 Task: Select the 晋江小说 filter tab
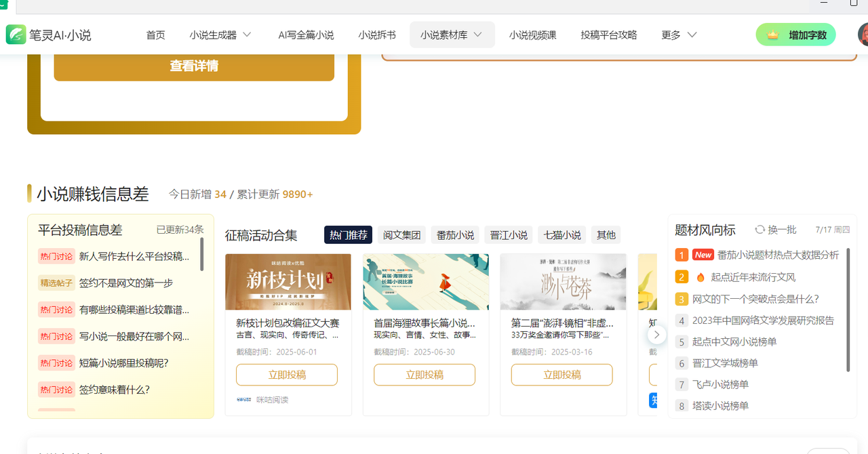(x=509, y=235)
